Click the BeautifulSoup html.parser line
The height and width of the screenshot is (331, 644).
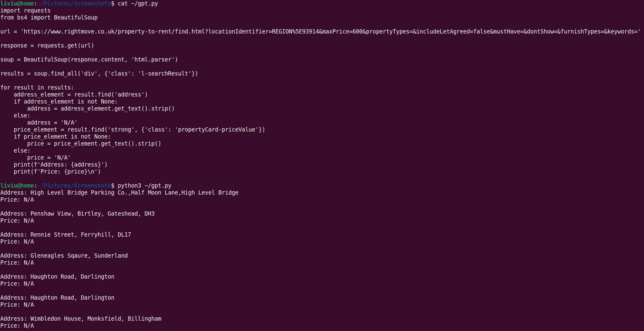[89, 60]
